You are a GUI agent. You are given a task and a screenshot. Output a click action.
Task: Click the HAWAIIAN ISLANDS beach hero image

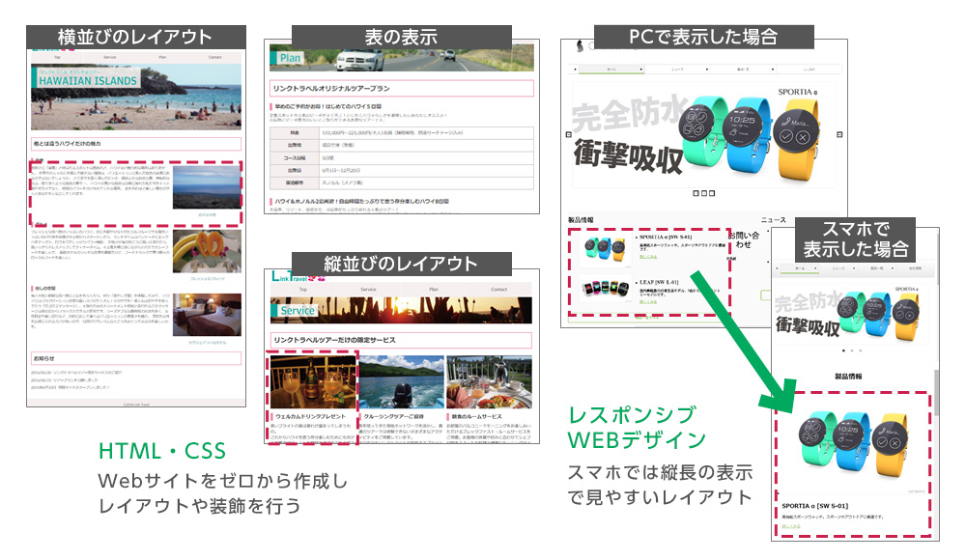tap(136, 97)
